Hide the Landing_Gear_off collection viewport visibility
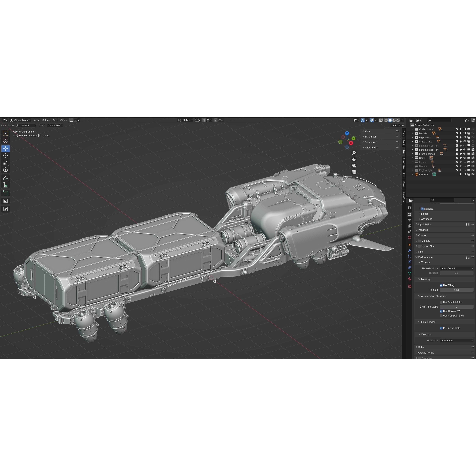This screenshot has width=476, height=476. click(465, 150)
